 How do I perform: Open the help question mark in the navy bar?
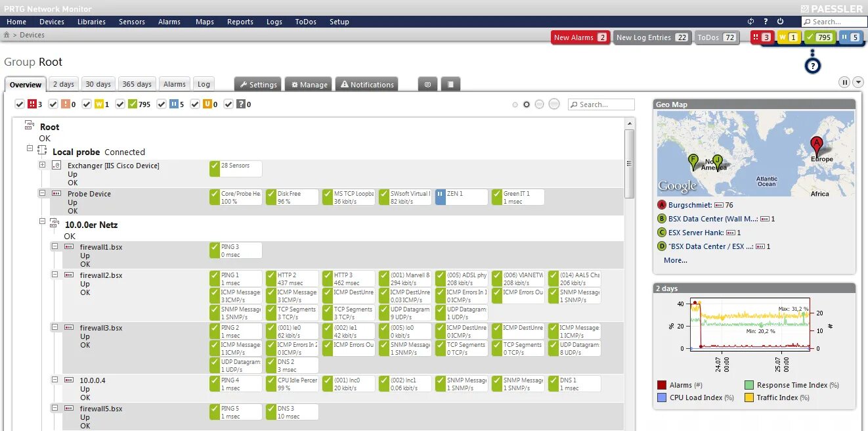pos(766,22)
